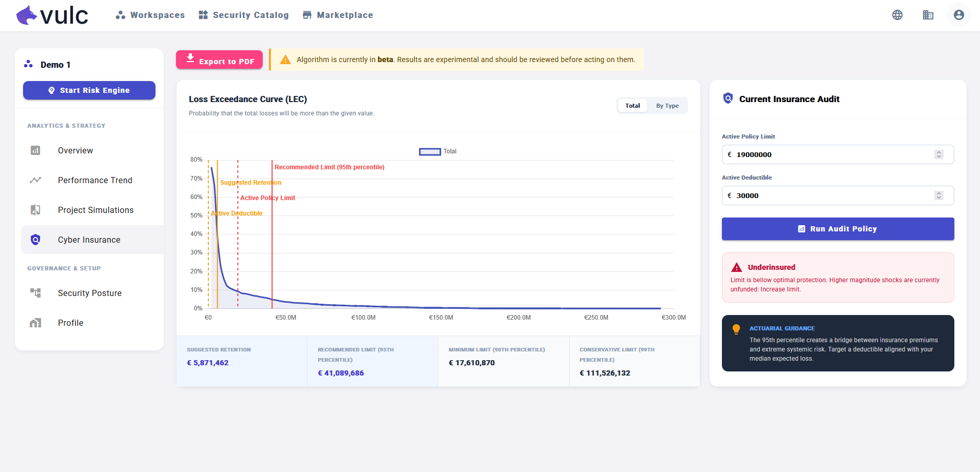Image resolution: width=980 pixels, height=472 pixels.
Task: Select Performance Trend in the sidebar
Action: pyautogui.click(x=94, y=180)
